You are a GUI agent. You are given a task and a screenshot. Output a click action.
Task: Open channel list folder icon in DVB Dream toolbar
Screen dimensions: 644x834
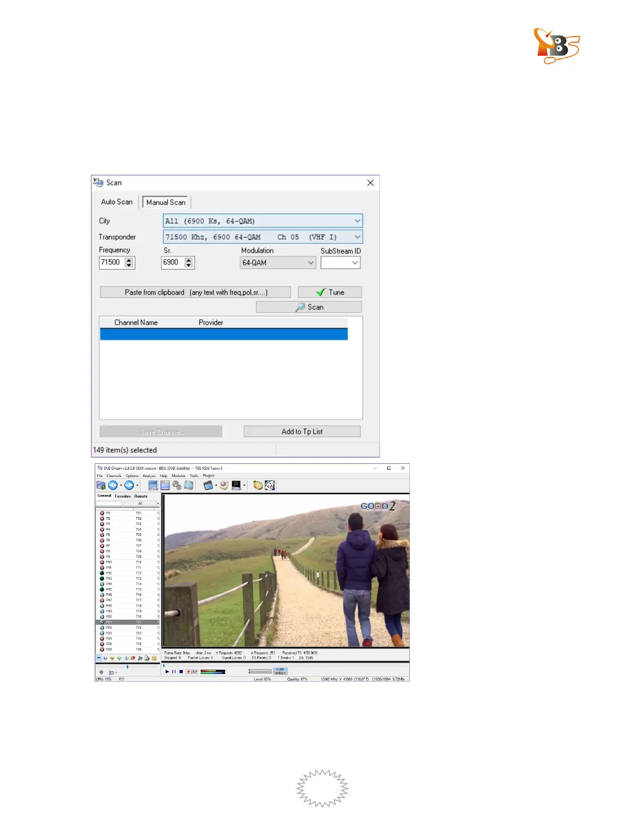pos(101,485)
